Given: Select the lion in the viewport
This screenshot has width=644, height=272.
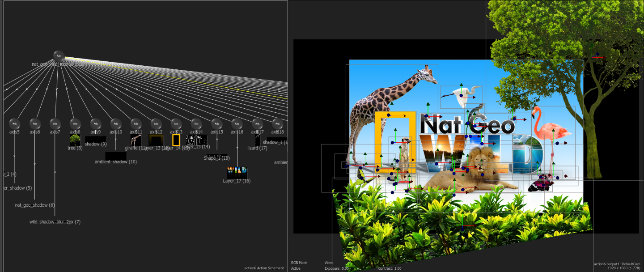Looking at the screenshot, I should [474, 169].
